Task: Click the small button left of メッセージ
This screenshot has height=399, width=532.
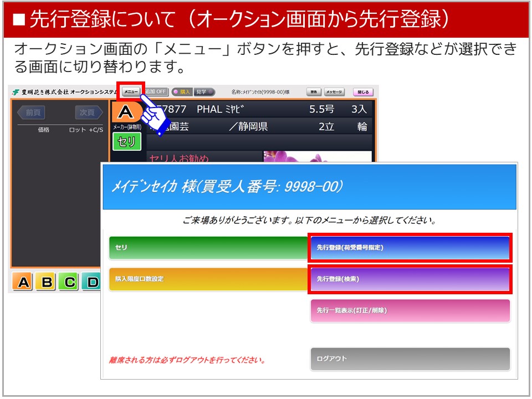Action: [314, 92]
